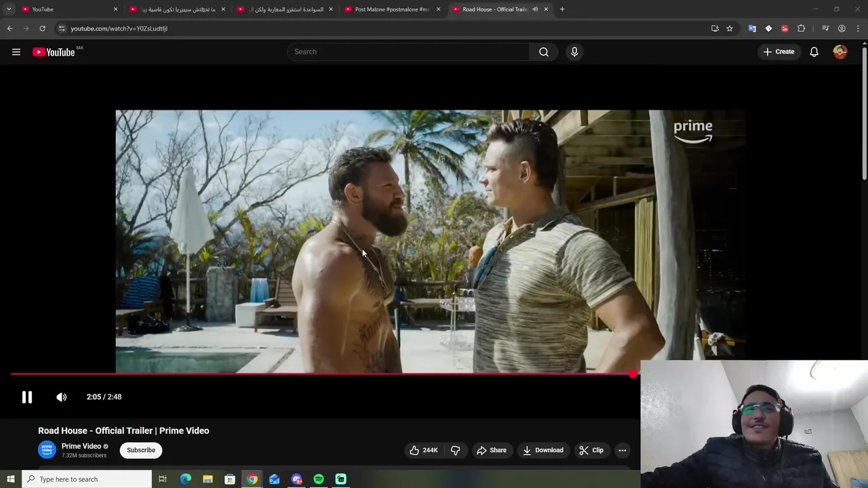Screen dimensions: 868x488
Task: Click the video title text
Action: coord(123,430)
